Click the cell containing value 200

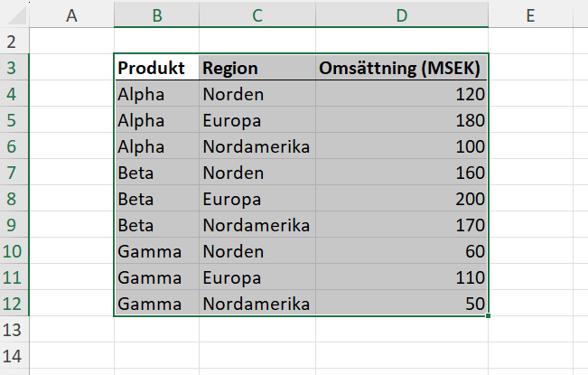tap(401, 199)
